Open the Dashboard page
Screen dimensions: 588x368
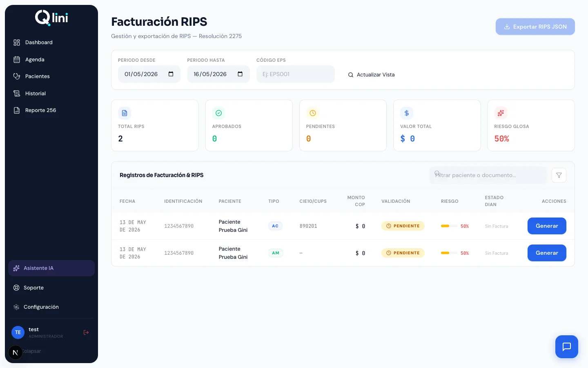click(51, 43)
